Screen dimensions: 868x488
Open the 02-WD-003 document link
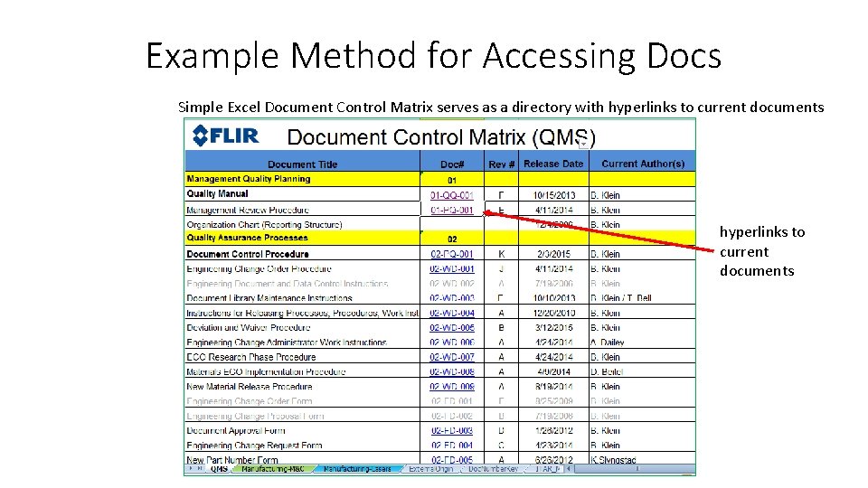click(452, 298)
